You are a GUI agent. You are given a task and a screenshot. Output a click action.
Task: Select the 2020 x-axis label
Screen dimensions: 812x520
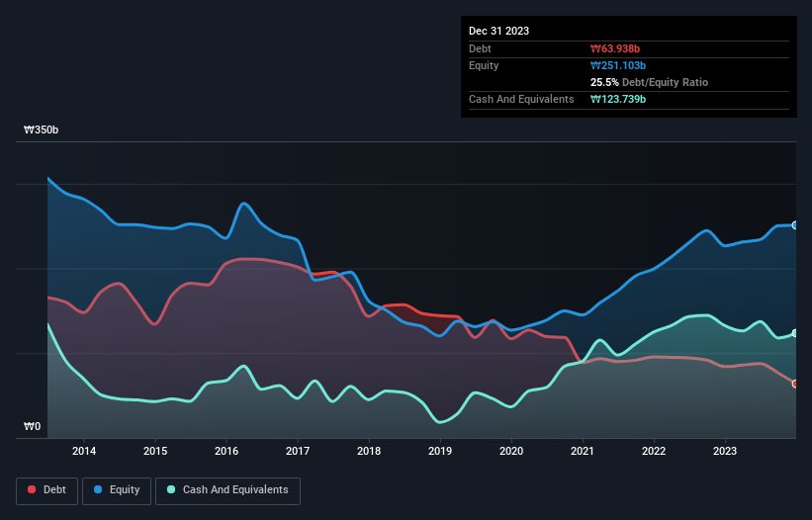[511, 451]
